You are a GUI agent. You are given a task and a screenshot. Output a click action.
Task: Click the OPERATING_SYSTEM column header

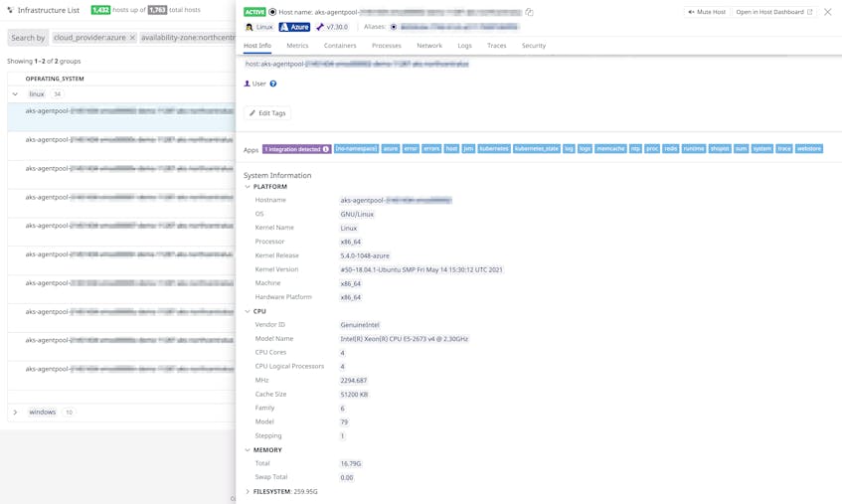[55, 79]
